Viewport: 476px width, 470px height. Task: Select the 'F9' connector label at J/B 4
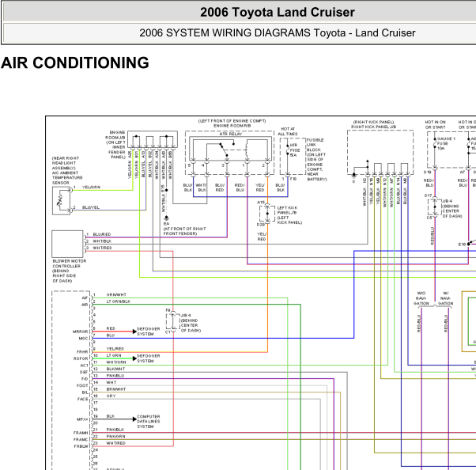click(168, 310)
